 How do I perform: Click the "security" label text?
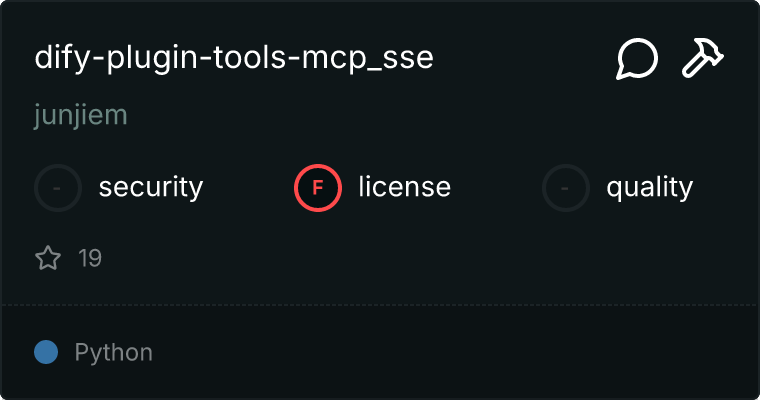(151, 187)
